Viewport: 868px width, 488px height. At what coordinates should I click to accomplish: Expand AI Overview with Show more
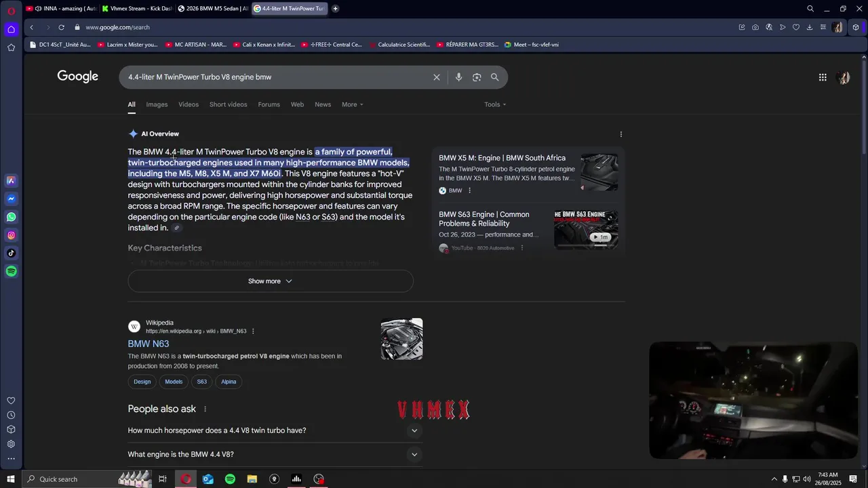(x=271, y=281)
